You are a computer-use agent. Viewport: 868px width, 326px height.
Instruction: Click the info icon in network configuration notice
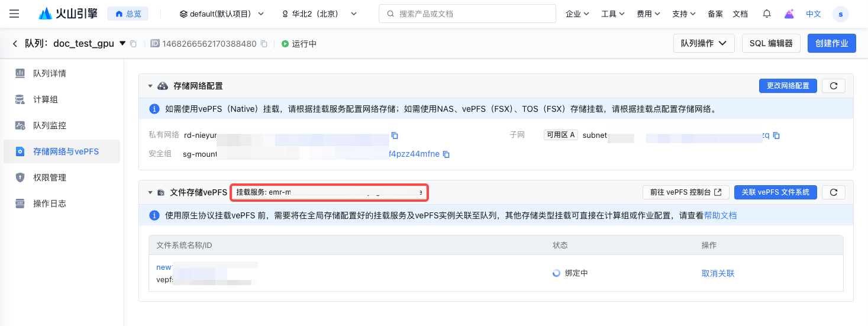click(154, 109)
